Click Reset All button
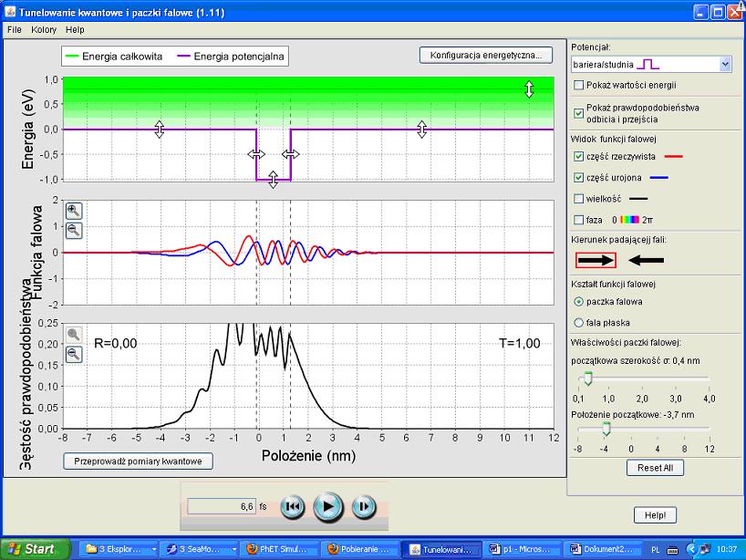This screenshot has height=560, width=746. coord(655,468)
